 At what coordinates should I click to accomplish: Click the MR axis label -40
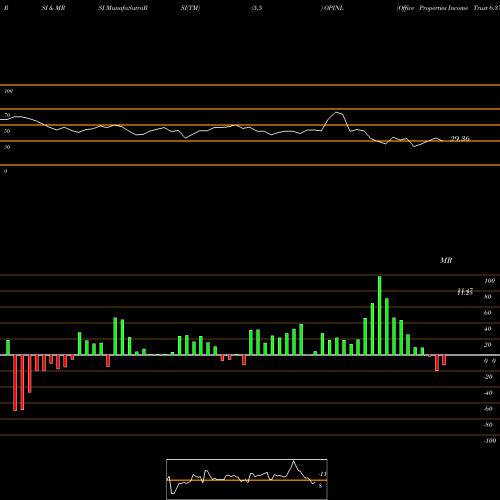(488, 393)
